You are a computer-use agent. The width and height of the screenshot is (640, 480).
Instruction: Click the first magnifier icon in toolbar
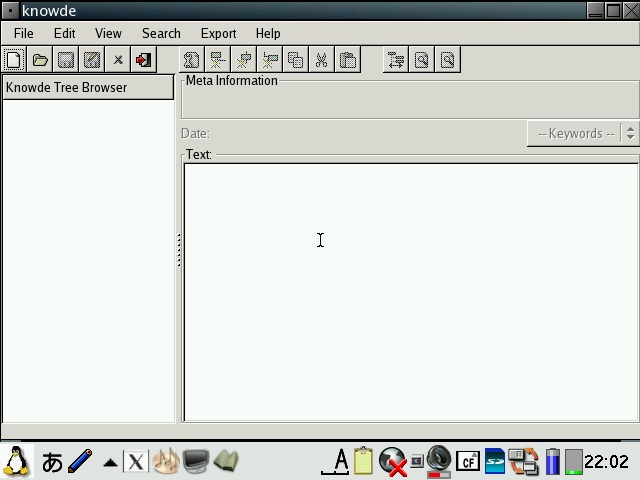click(x=422, y=60)
